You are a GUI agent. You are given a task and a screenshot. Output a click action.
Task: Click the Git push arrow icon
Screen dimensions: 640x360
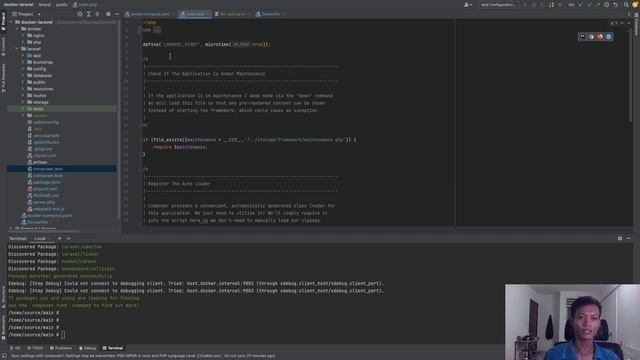pos(598,5)
